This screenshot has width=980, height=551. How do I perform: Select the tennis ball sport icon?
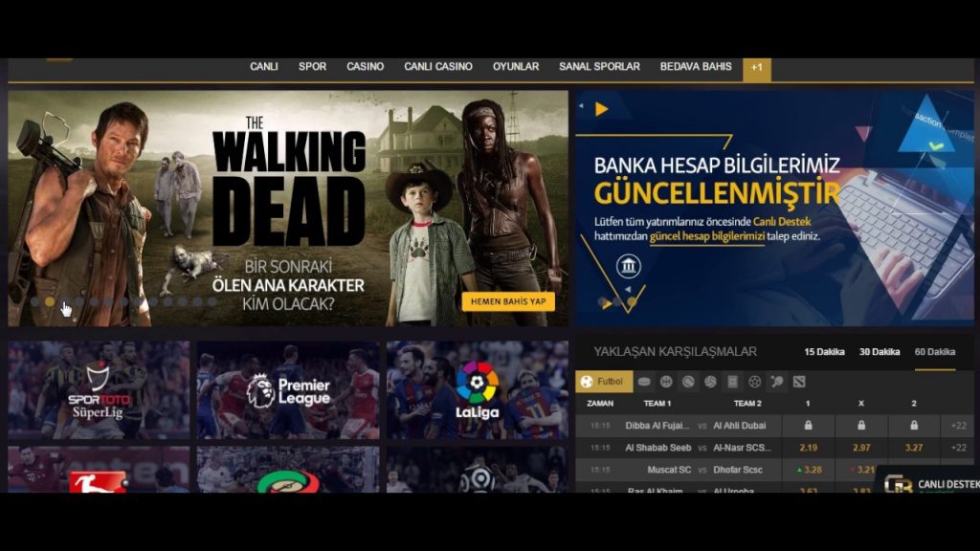click(688, 382)
